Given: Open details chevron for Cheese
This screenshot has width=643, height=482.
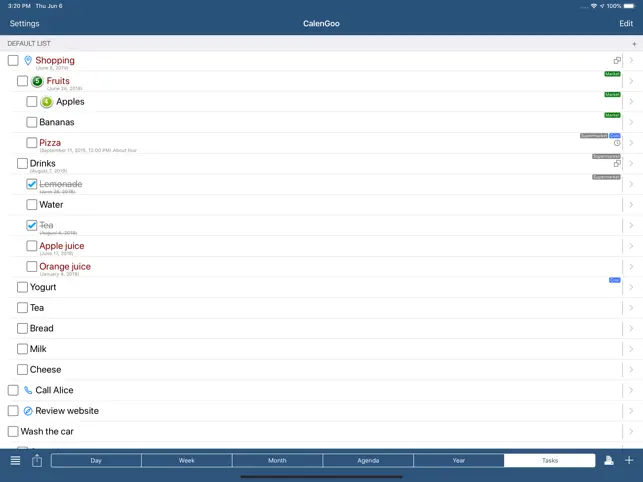Looking at the screenshot, I should [632, 370].
